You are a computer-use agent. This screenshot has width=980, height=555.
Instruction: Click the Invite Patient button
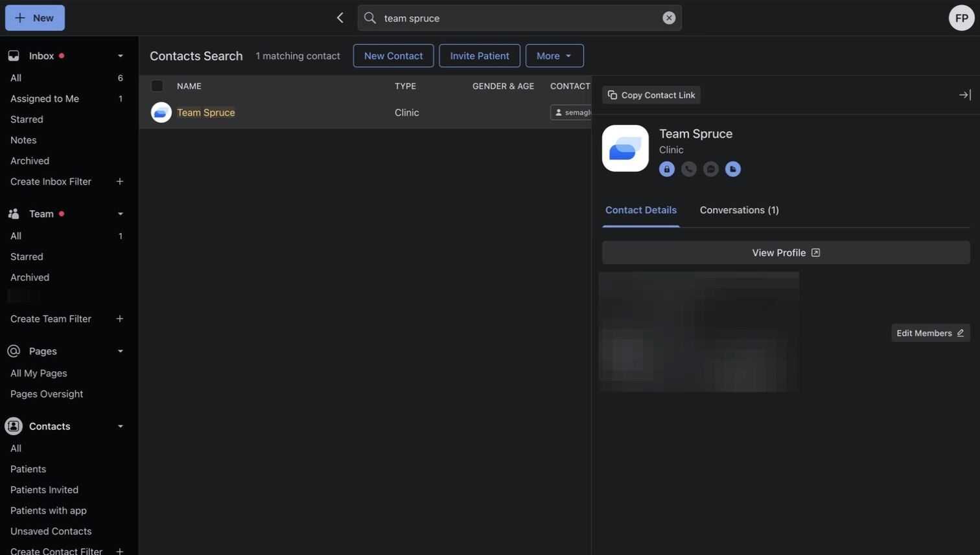coord(480,56)
